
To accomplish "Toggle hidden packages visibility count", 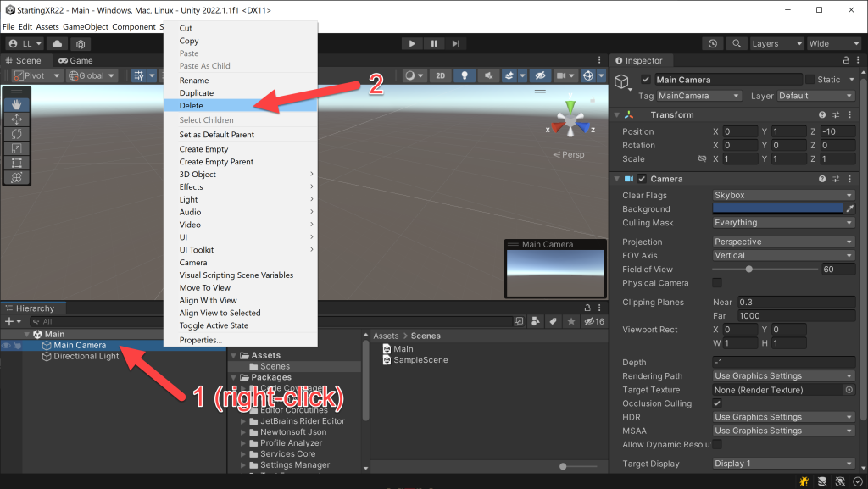I will [x=594, y=321].
